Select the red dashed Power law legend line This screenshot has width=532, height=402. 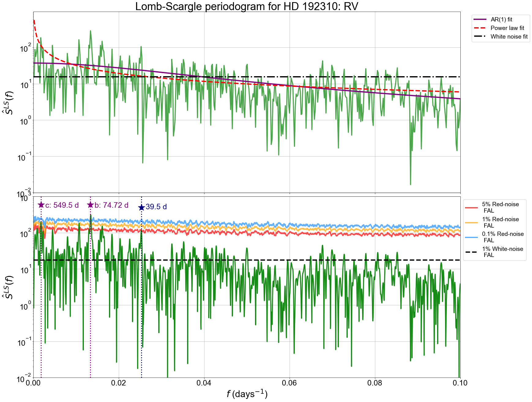[480, 28]
